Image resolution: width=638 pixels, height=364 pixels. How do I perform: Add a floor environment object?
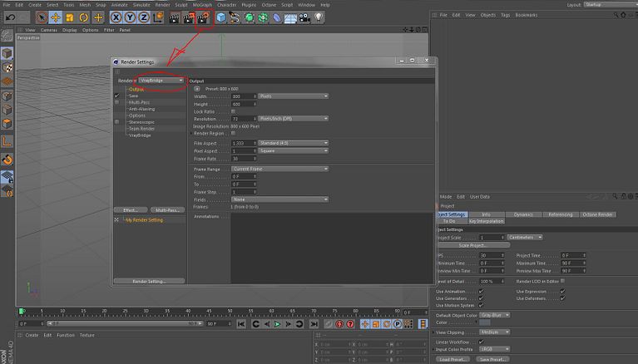pyautogui.click(x=290, y=18)
